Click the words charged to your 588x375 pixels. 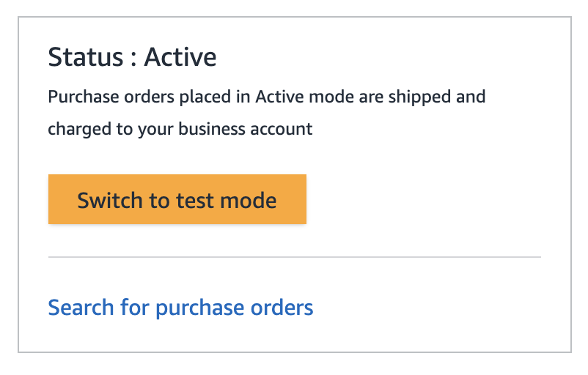coord(111,130)
